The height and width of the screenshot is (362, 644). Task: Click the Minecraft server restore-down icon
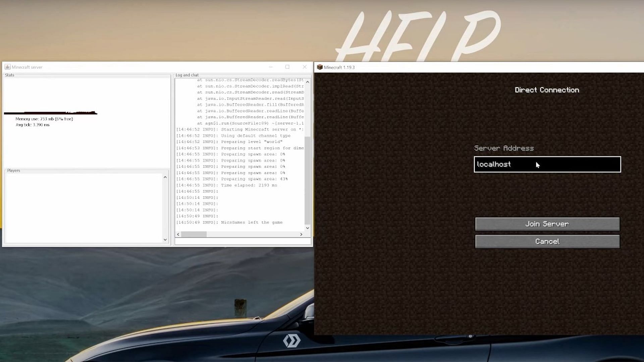[x=287, y=67]
